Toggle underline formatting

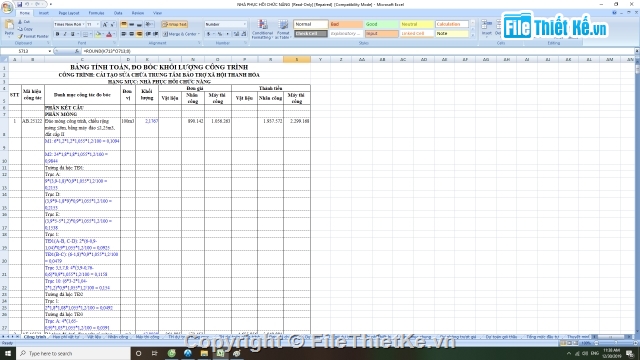(73, 34)
